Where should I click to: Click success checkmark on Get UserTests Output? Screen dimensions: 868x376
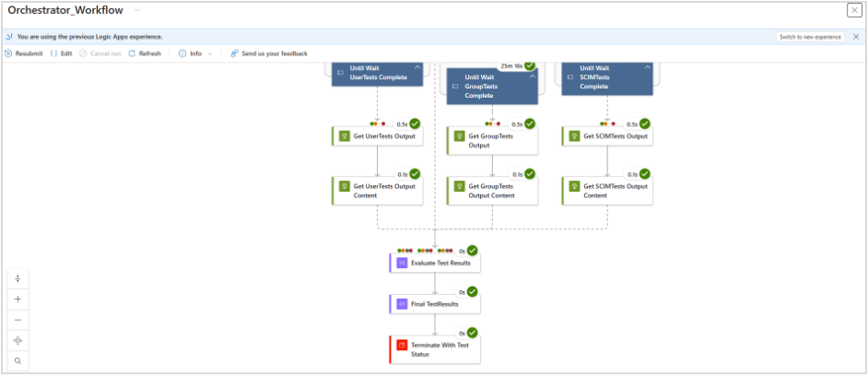415,124
